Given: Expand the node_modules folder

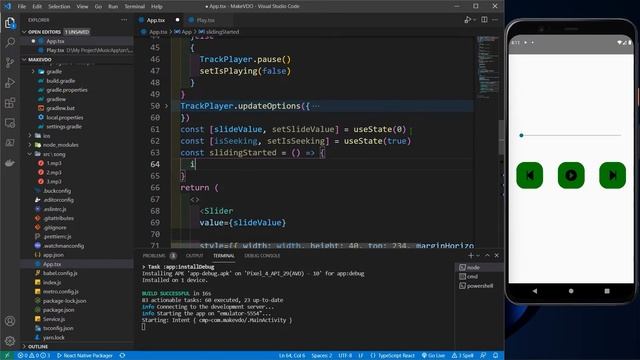Looking at the screenshot, I should 30,145.
